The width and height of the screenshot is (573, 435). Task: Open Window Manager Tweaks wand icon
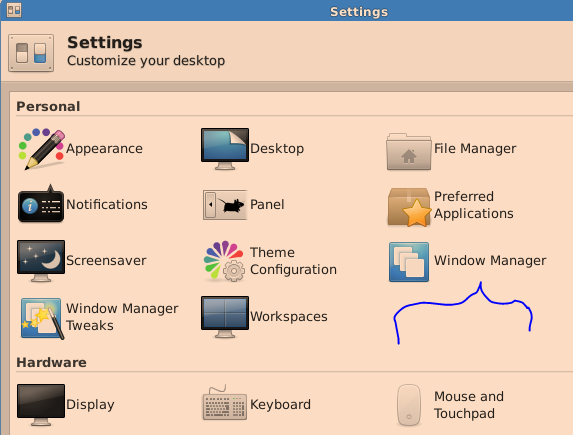click(42, 318)
